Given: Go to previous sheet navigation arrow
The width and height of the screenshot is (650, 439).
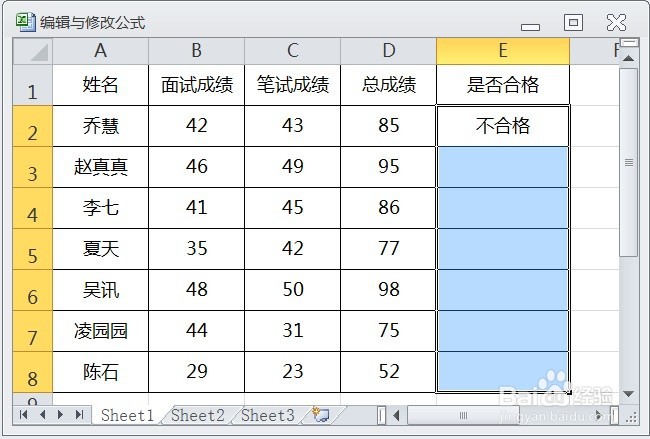Looking at the screenshot, I should tap(42, 415).
